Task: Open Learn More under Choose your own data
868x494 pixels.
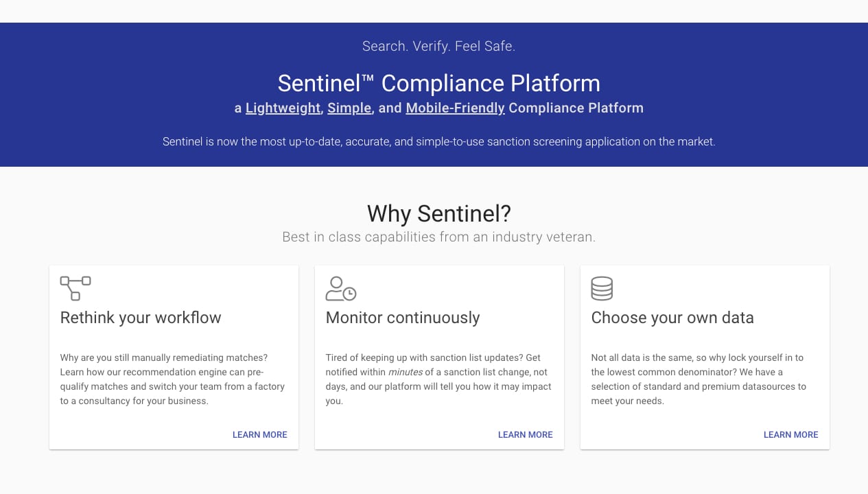Action: (x=791, y=434)
